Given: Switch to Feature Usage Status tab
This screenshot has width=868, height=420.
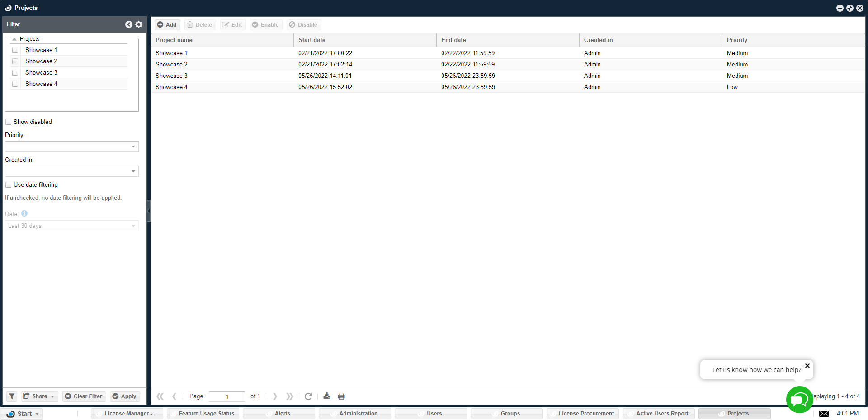Looking at the screenshot, I should coord(203,414).
